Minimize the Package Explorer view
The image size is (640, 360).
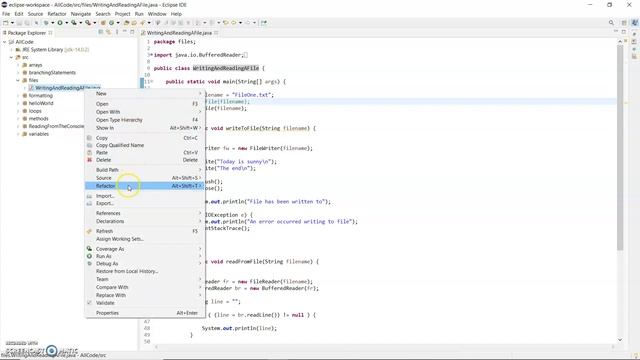pos(125,32)
